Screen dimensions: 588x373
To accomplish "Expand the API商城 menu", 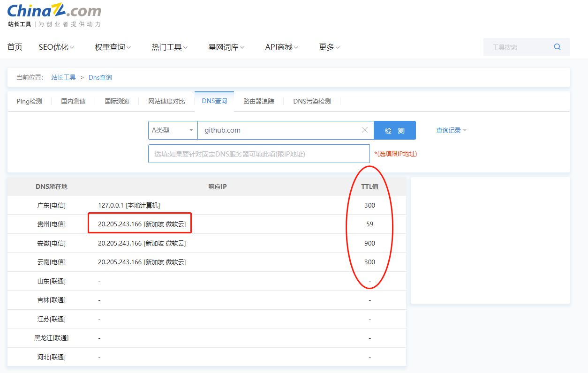I will tap(282, 47).
